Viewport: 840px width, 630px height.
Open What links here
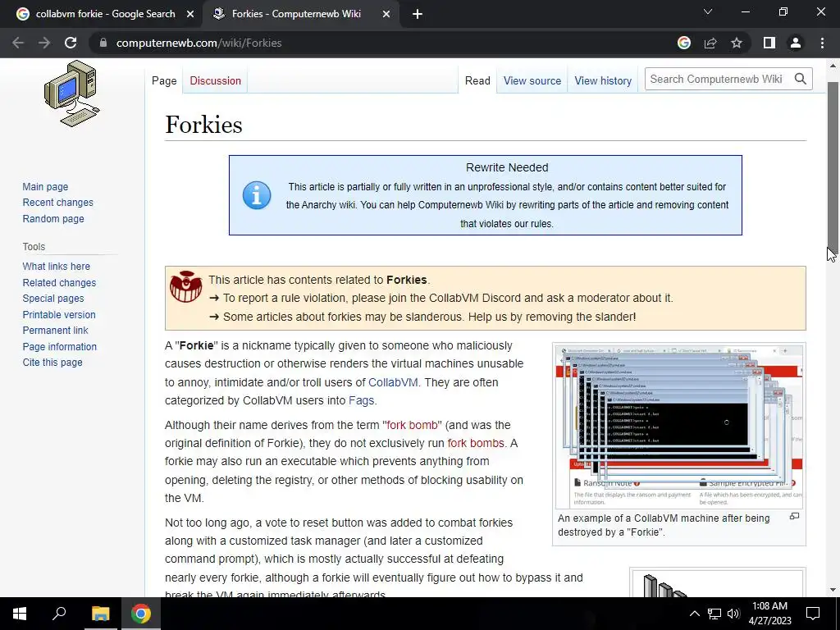pos(57,267)
